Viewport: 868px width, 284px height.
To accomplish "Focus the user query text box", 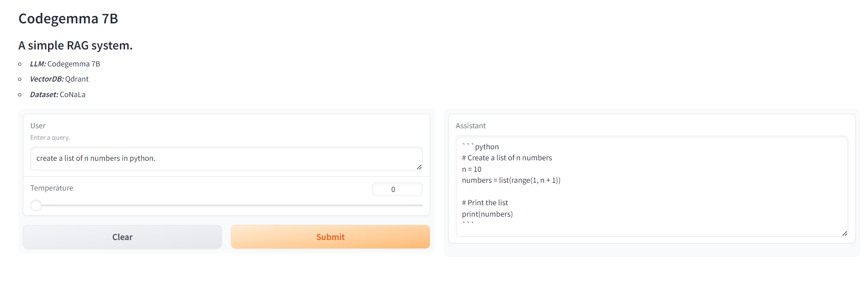I will [x=226, y=158].
